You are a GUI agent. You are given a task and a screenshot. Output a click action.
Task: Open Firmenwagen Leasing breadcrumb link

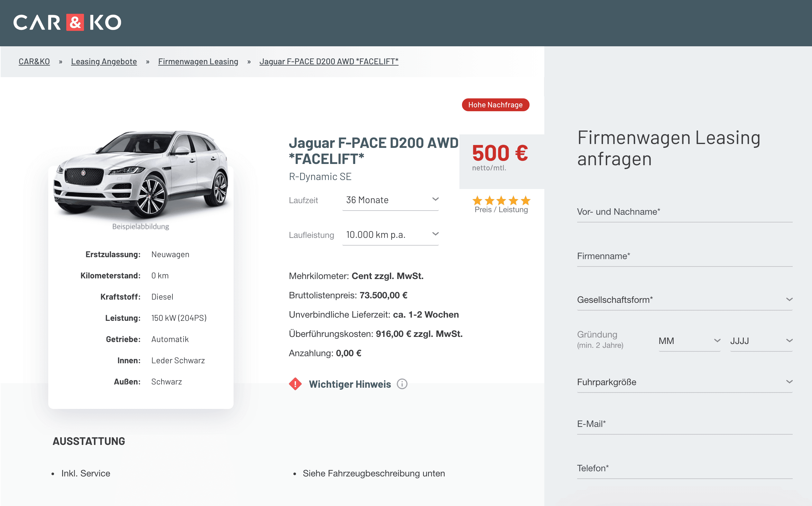[x=198, y=62]
